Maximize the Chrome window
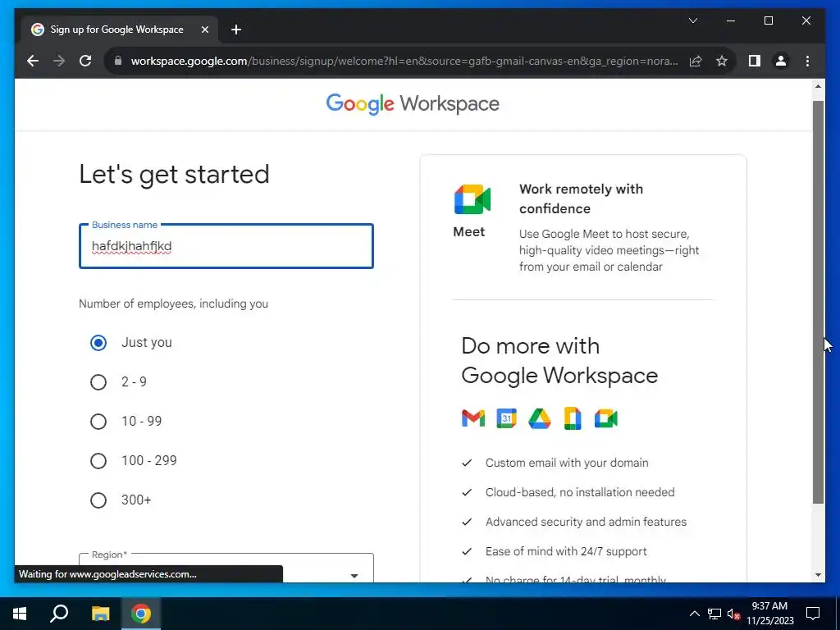Image resolution: width=840 pixels, height=630 pixels. click(768, 21)
